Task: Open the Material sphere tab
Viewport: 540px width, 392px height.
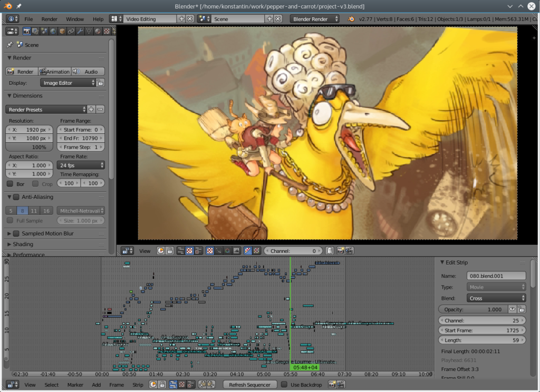Action: (98, 31)
